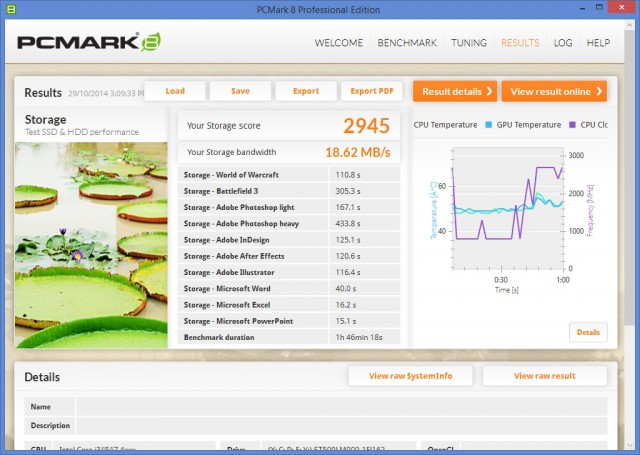Click the storage score value 2945
Image resolution: width=640 pixels, height=455 pixels.
pos(366,126)
